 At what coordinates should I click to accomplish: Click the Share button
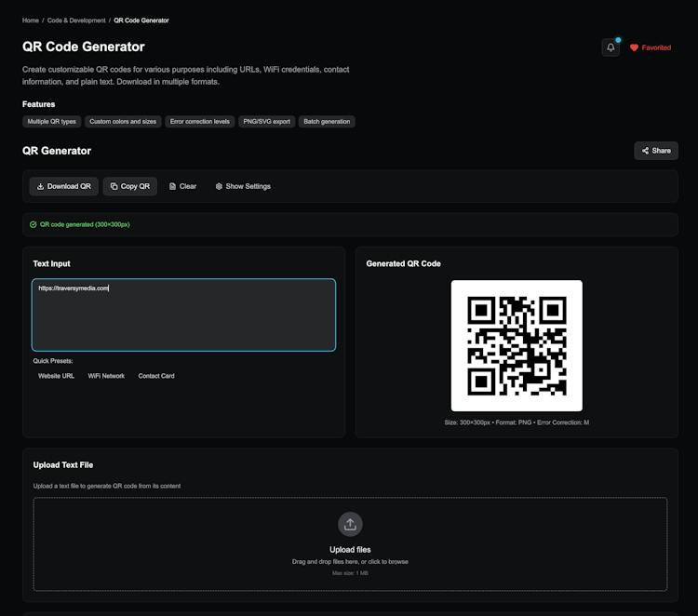[x=656, y=151]
